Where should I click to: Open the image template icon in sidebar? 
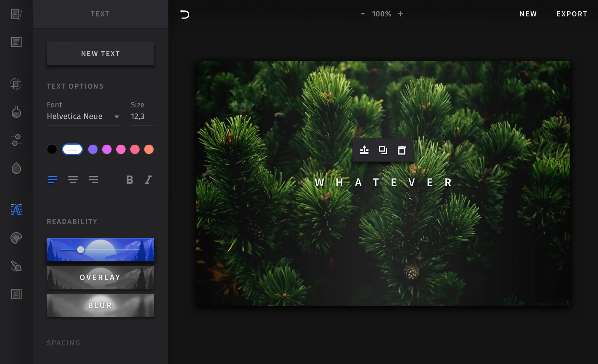[16, 42]
